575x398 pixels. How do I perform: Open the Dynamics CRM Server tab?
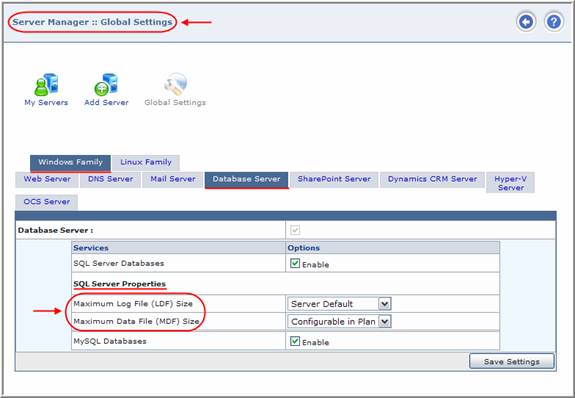(x=432, y=179)
